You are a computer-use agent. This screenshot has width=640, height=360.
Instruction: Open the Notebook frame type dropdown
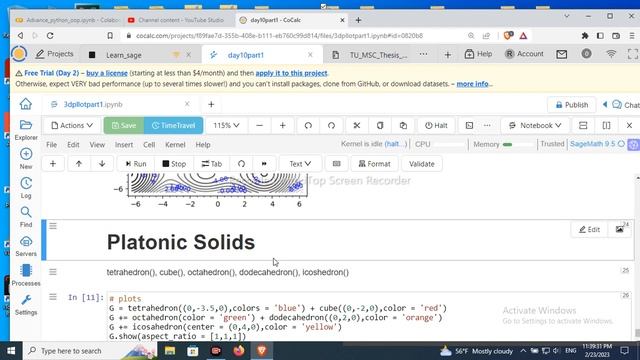[535, 125]
